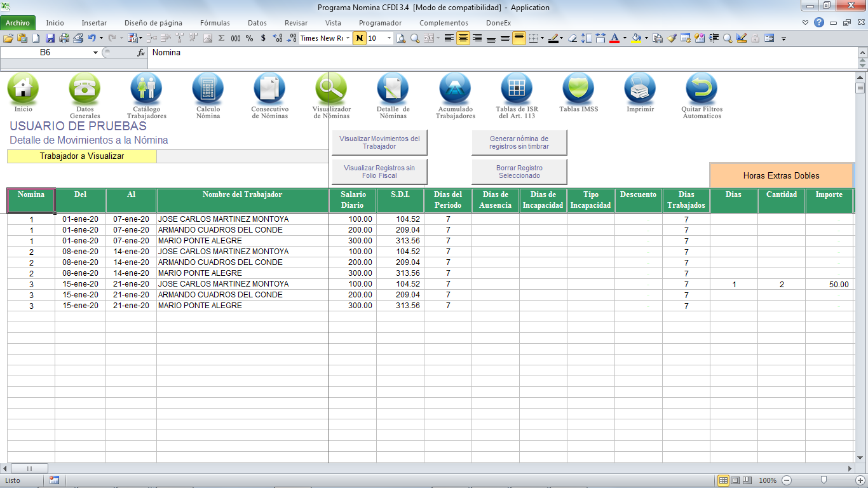This screenshot has height=488, width=868.
Task: Click Quitar Filtros Automaticos icon
Action: pyautogui.click(x=702, y=88)
